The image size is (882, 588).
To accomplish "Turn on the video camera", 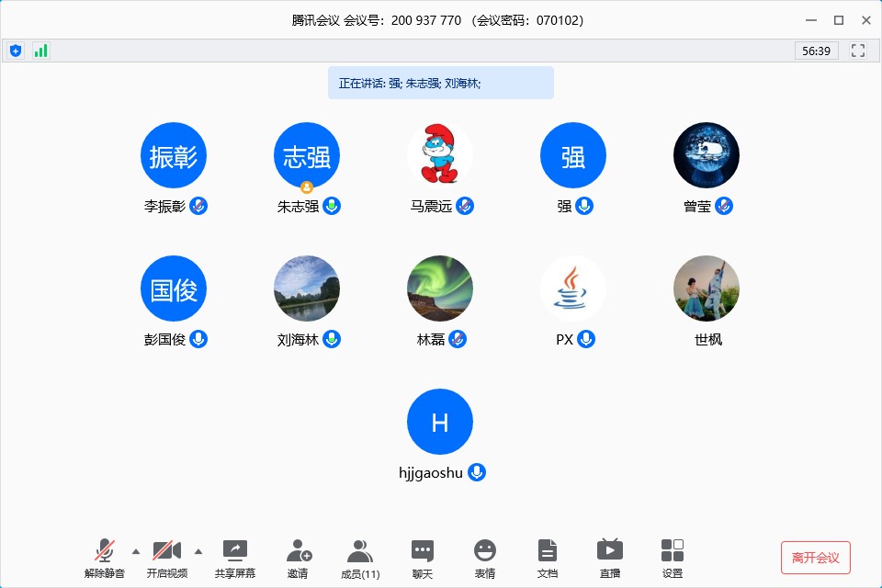I will point(166,558).
